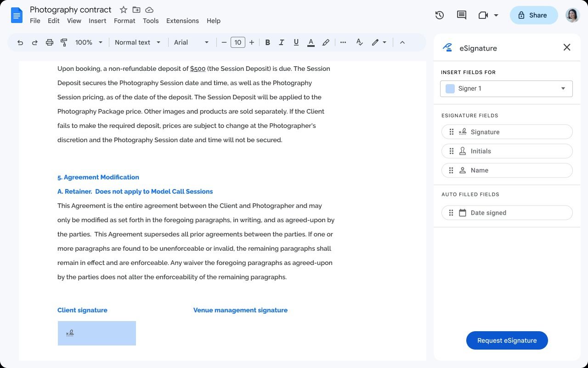Open the Insert menu
Viewport: 588px width, 368px height.
[x=97, y=21]
